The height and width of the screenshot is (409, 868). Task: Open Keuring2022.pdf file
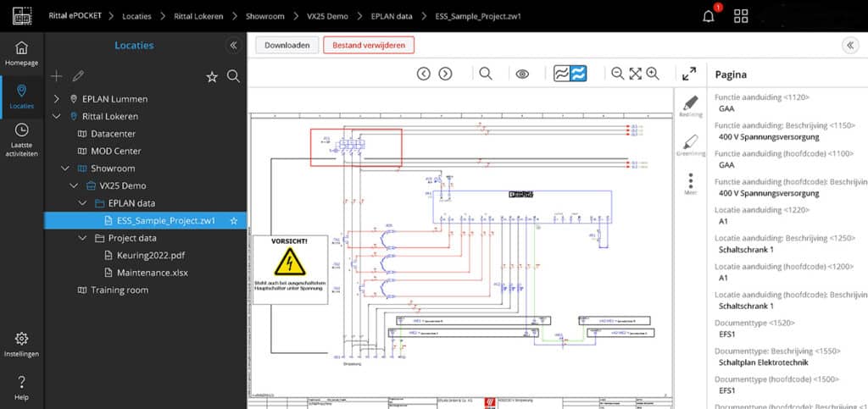click(151, 256)
